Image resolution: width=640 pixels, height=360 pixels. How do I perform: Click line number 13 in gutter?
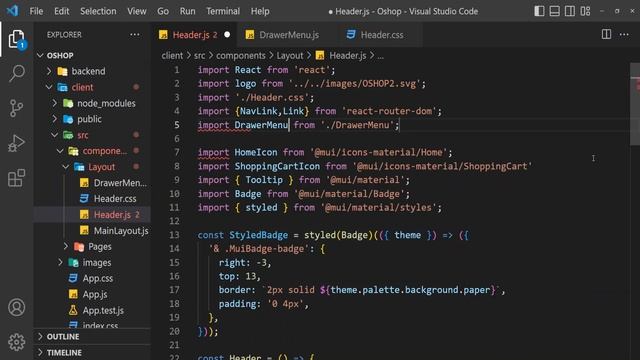[174, 235]
